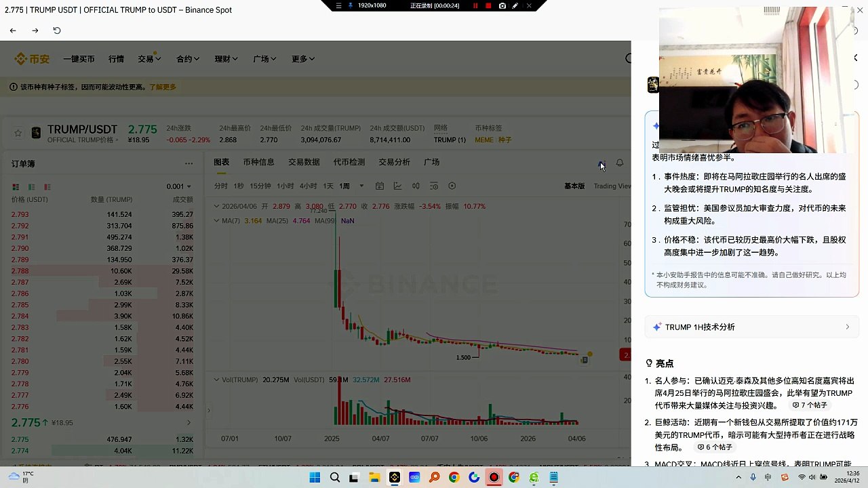
Task: Switch to the 币种信息 tab
Action: pyautogui.click(x=258, y=162)
